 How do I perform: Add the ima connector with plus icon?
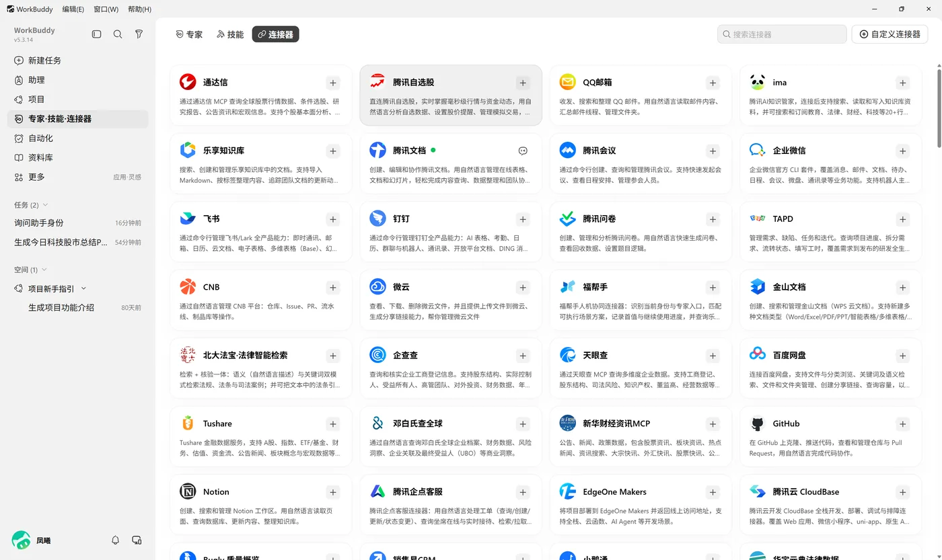[x=903, y=83]
